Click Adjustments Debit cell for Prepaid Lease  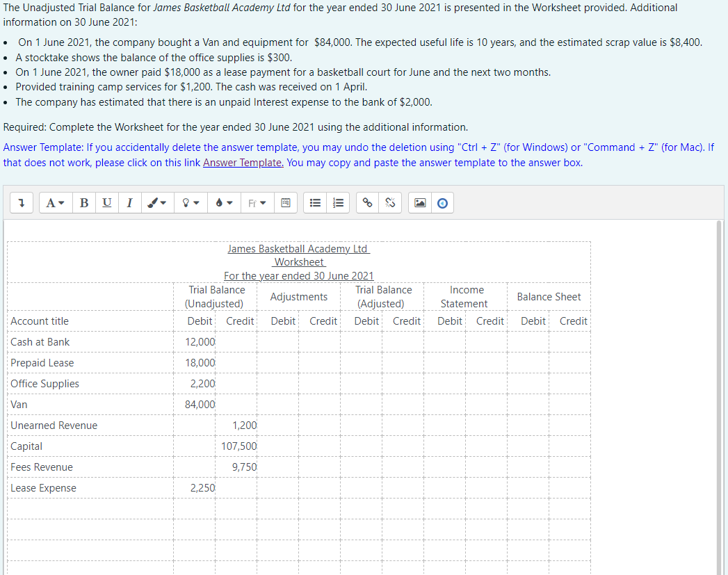[x=277, y=363]
